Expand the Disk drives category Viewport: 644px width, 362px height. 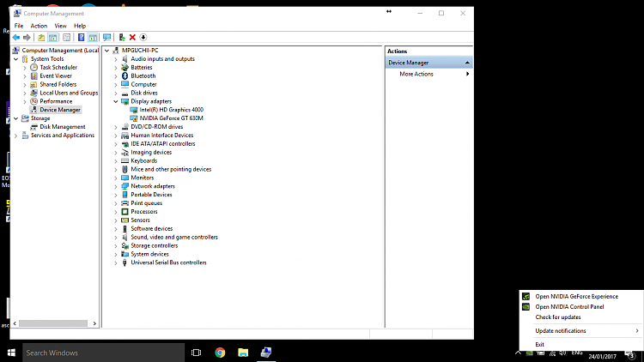tap(116, 94)
